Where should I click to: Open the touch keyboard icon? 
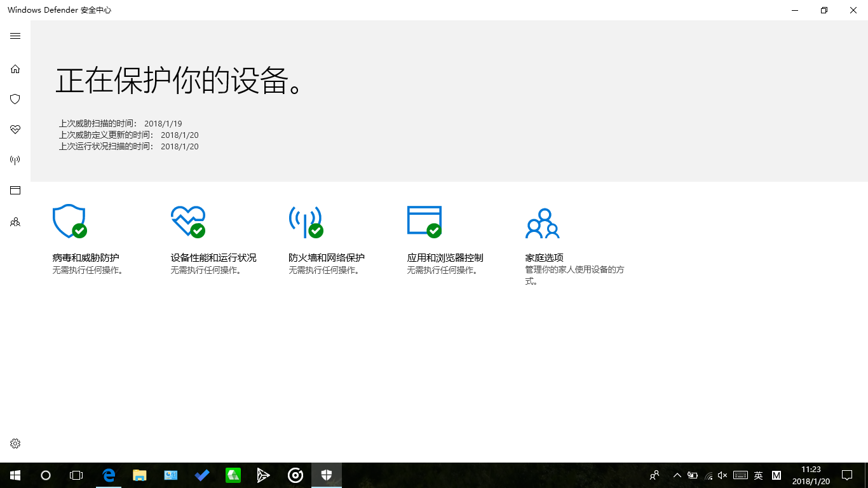tap(740, 475)
